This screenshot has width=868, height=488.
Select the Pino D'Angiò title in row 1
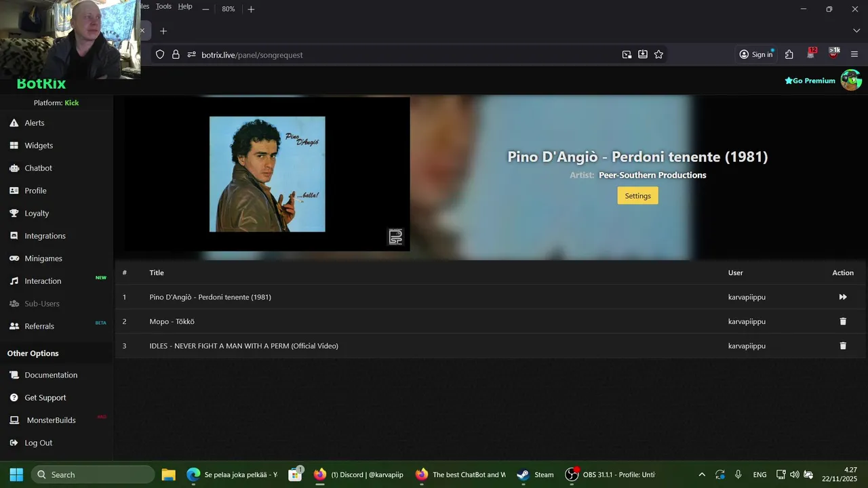210,297
